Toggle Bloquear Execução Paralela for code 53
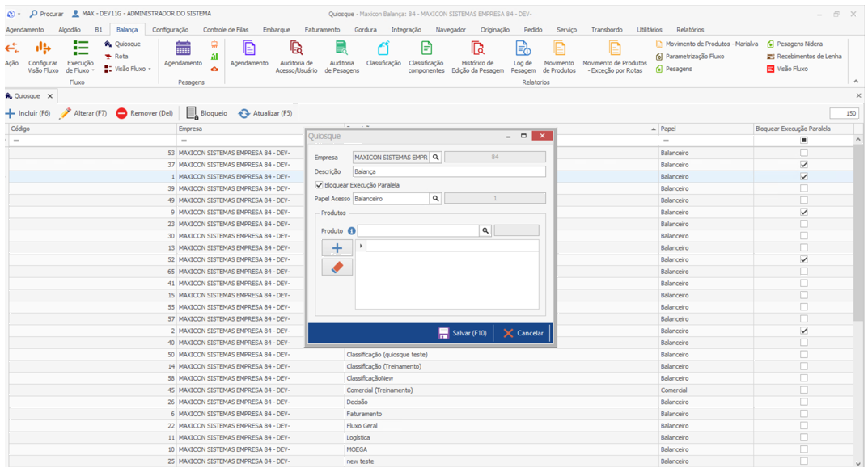The image size is (868, 472). pyautogui.click(x=804, y=153)
